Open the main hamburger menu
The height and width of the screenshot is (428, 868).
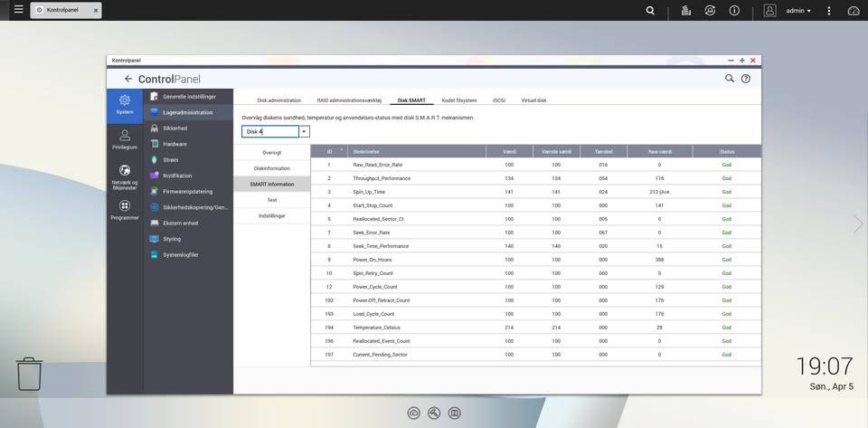(18, 9)
